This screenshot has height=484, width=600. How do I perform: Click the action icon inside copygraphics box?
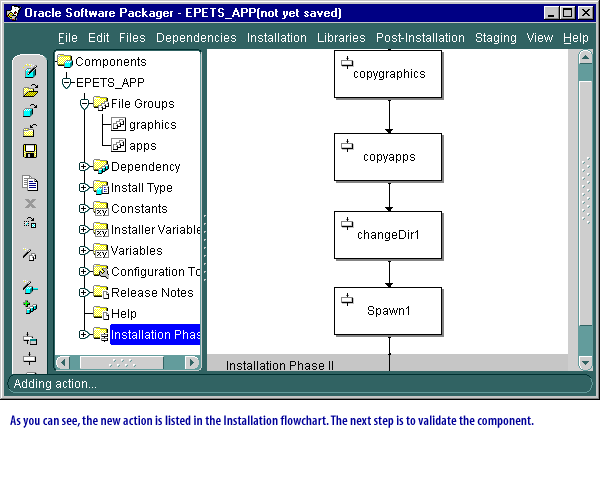347,62
